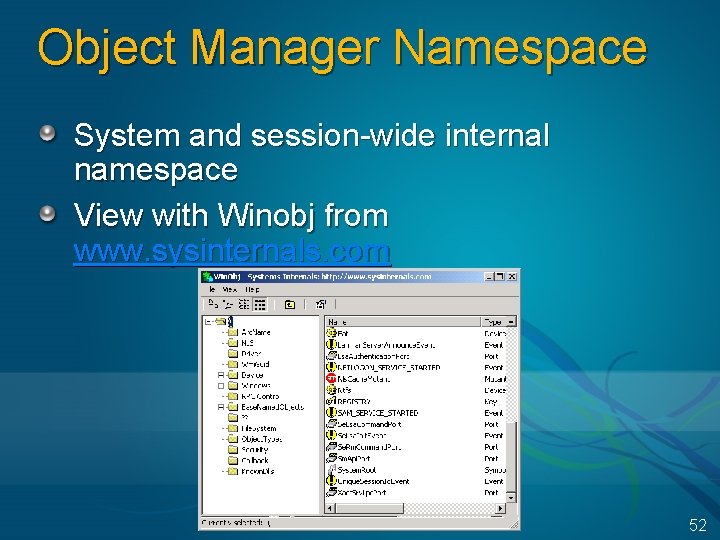This screenshot has width=720, height=540.
Task: Sort by the Name column header
Action: 403,322
